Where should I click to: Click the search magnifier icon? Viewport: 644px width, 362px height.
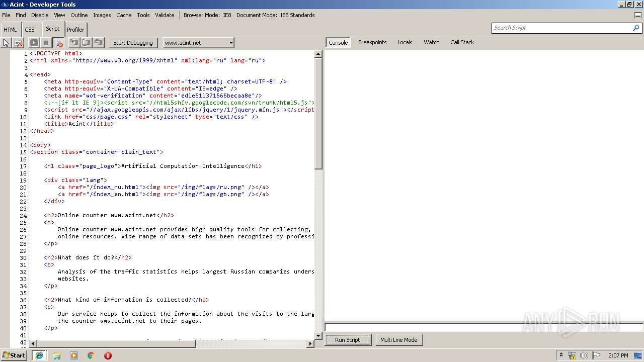pos(636,28)
